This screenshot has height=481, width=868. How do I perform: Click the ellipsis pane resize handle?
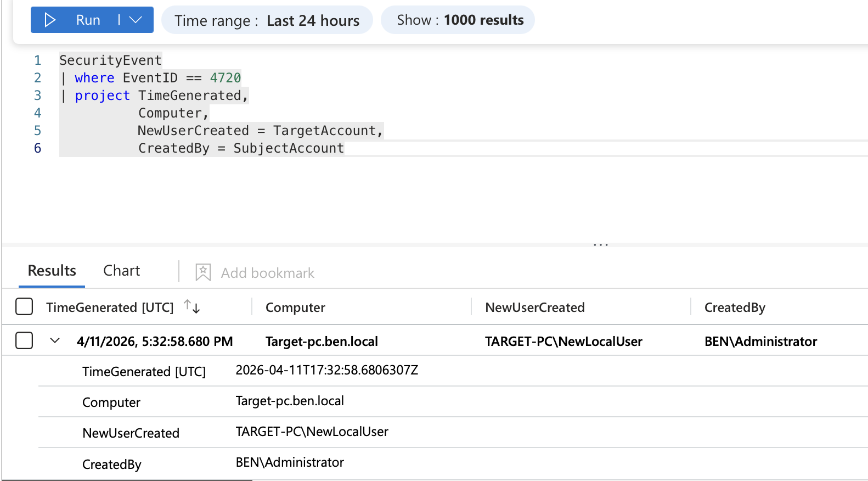601,244
